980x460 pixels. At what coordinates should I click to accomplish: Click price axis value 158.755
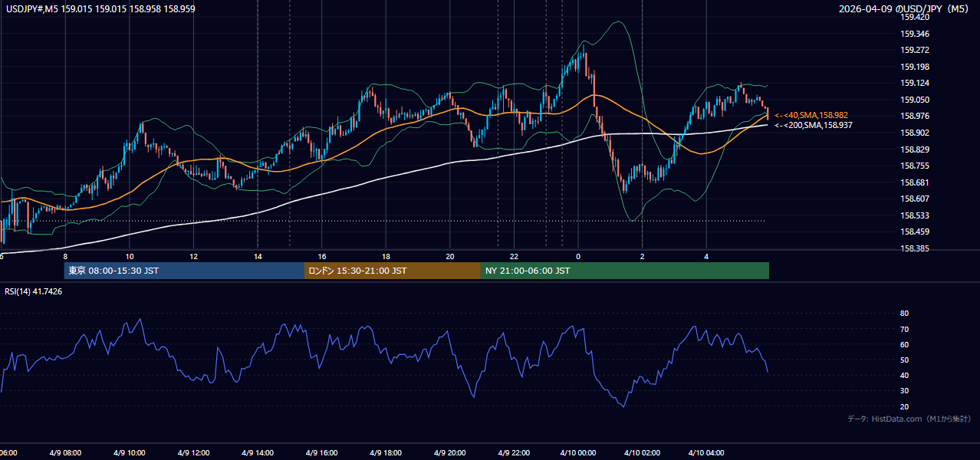916,166
